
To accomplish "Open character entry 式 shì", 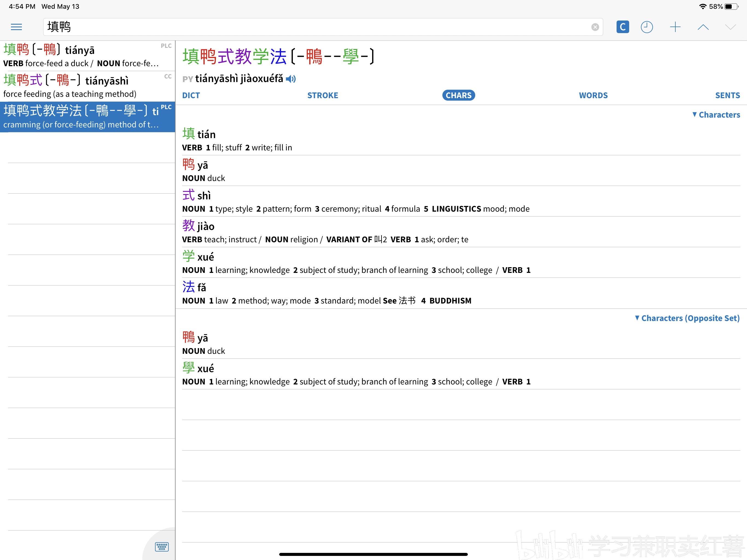I will pos(461,201).
